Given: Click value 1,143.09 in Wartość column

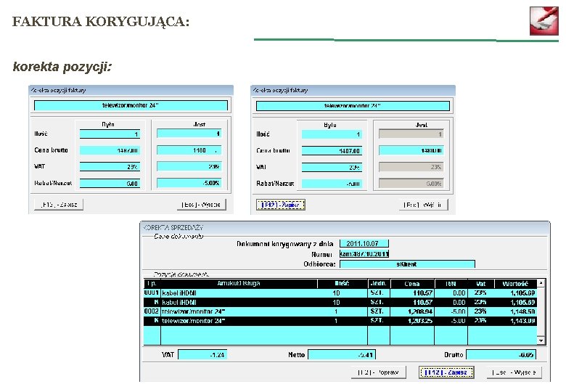Looking at the screenshot, I should click(x=522, y=321).
